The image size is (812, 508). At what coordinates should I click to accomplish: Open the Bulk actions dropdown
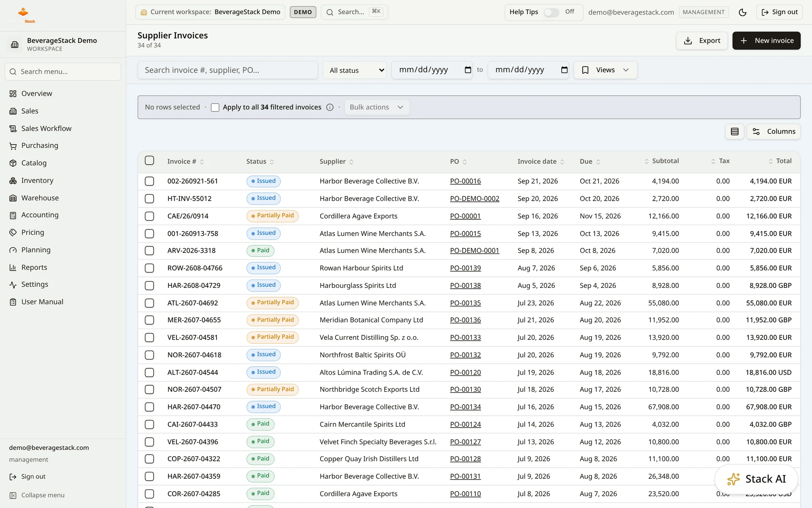[376, 108]
